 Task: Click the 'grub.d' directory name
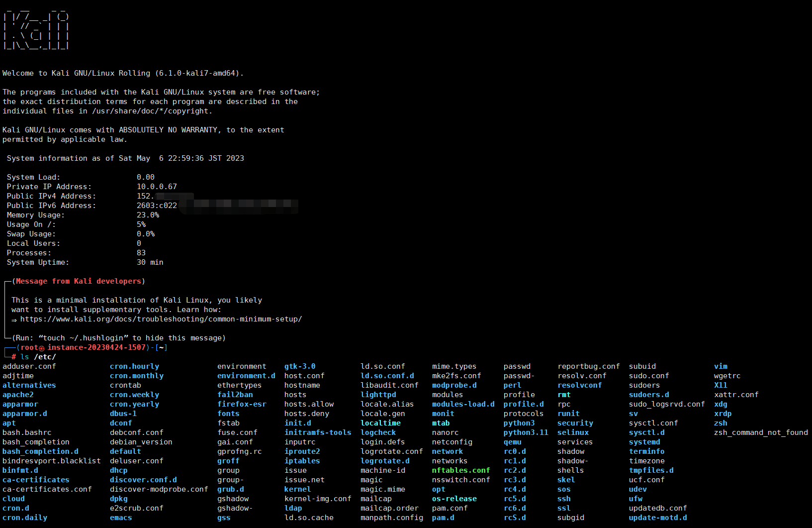[x=231, y=489]
